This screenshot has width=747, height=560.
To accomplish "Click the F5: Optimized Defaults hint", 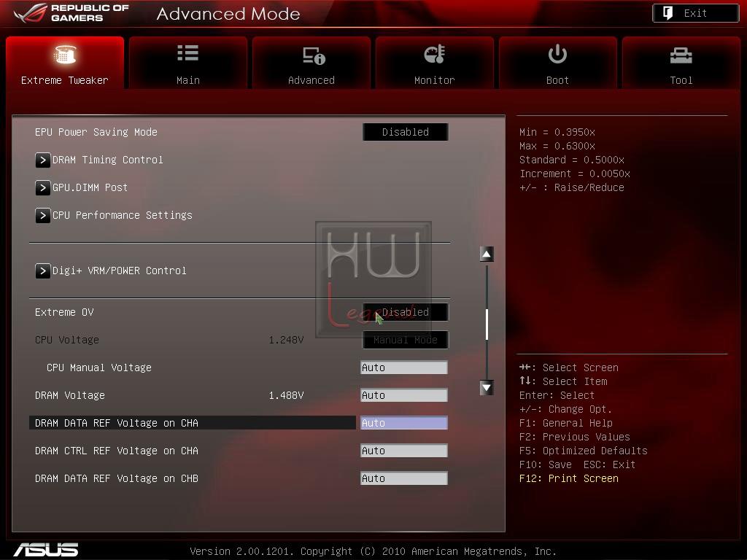I will [584, 451].
